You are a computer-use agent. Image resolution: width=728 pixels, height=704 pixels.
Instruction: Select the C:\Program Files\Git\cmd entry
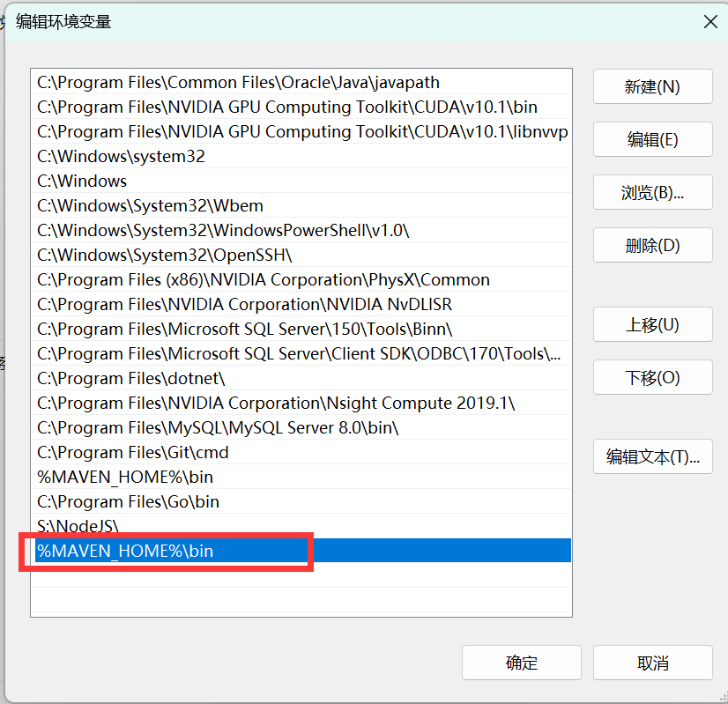point(301,452)
